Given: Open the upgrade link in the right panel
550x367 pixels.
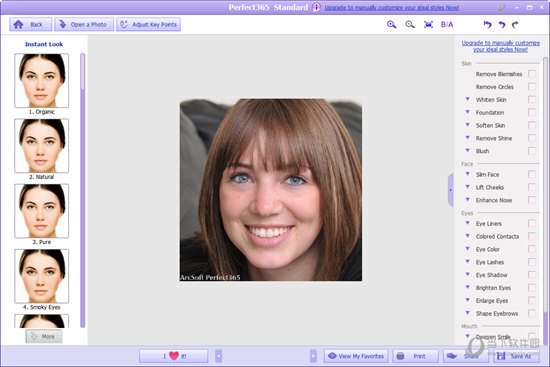Looking at the screenshot, I should tap(501, 46).
